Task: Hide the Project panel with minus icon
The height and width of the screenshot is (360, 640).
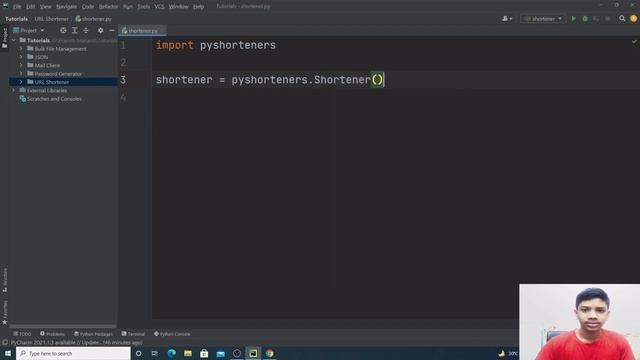Action: coord(112,30)
